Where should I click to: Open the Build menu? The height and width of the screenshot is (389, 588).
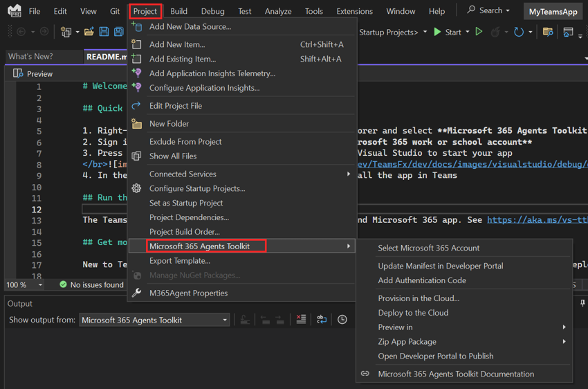(x=178, y=11)
